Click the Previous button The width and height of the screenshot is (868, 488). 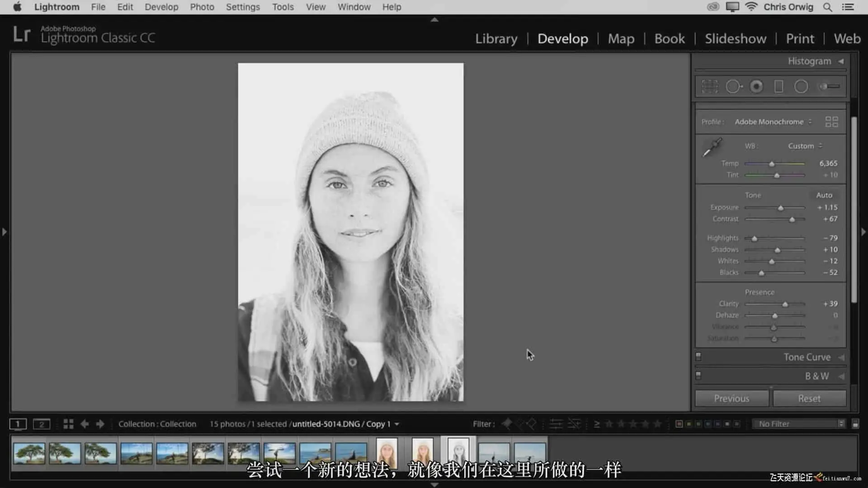point(731,399)
